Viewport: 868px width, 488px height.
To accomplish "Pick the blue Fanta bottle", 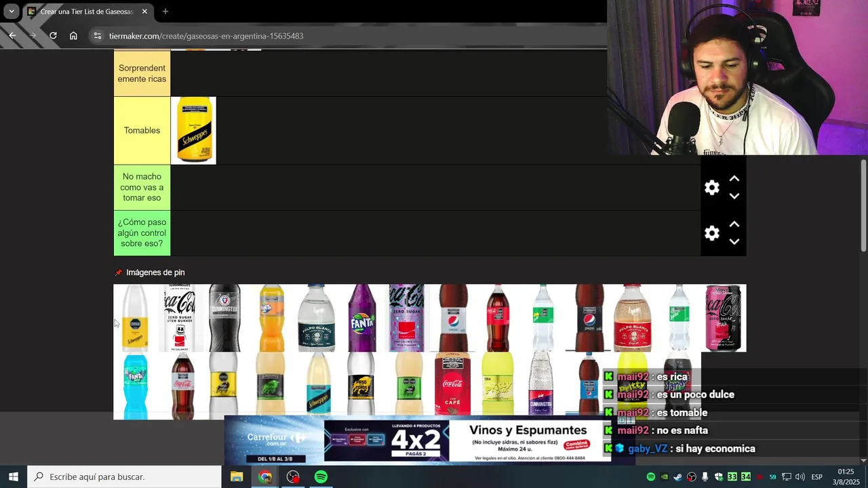I will (x=135, y=386).
